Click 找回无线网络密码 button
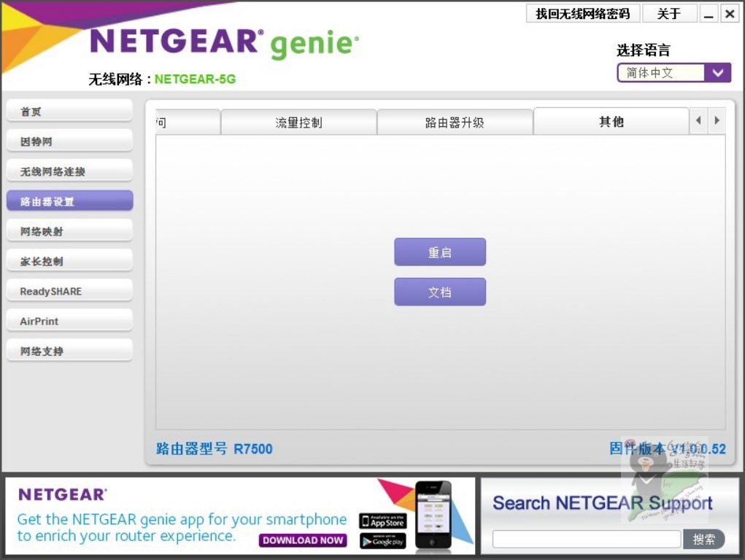Screen dimensions: 745x560 [x=583, y=14]
